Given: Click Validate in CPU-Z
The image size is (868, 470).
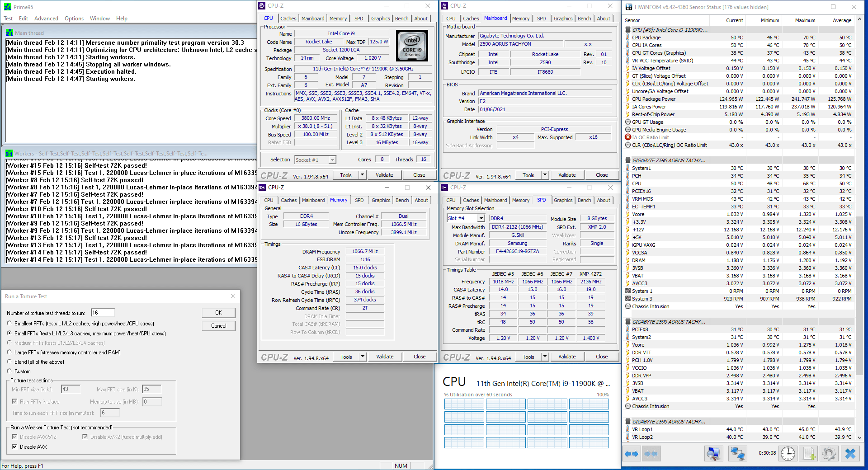Looking at the screenshot, I should pos(384,175).
